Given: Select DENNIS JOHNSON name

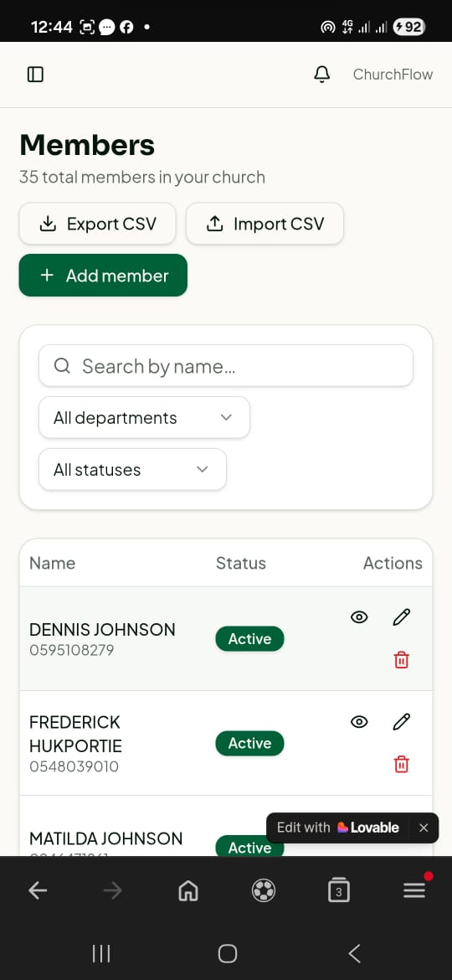Looking at the screenshot, I should point(102,629).
